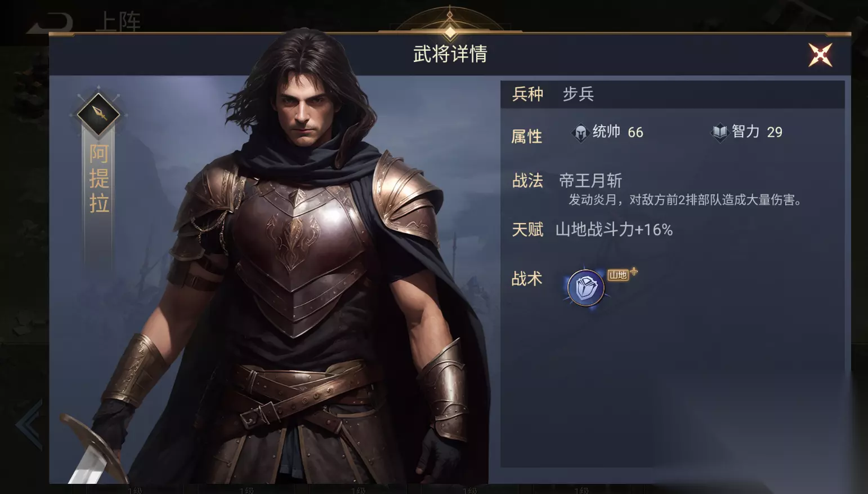Screen dimensions: 868x494
Task: Click the back arrow next to 上阵
Action: (x=51, y=23)
